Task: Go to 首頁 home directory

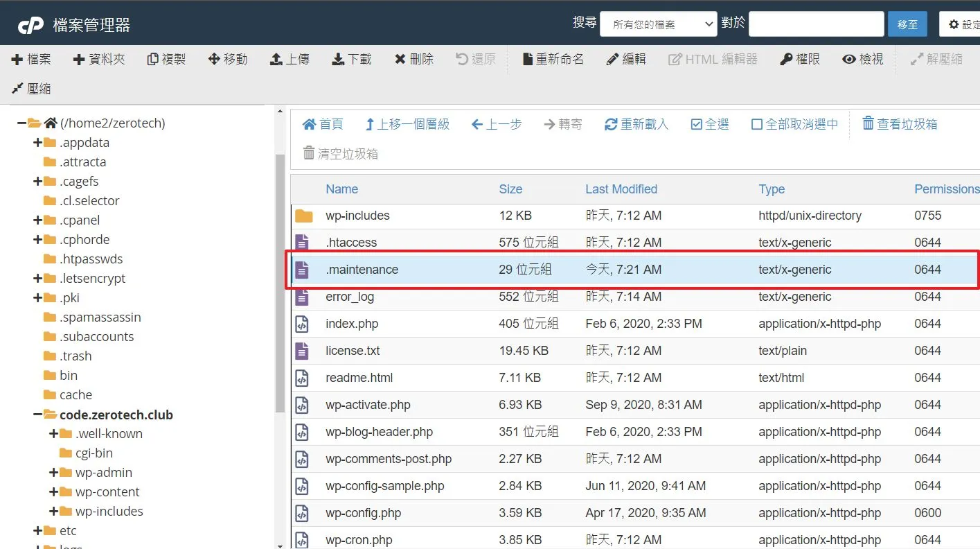Action: click(x=323, y=124)
